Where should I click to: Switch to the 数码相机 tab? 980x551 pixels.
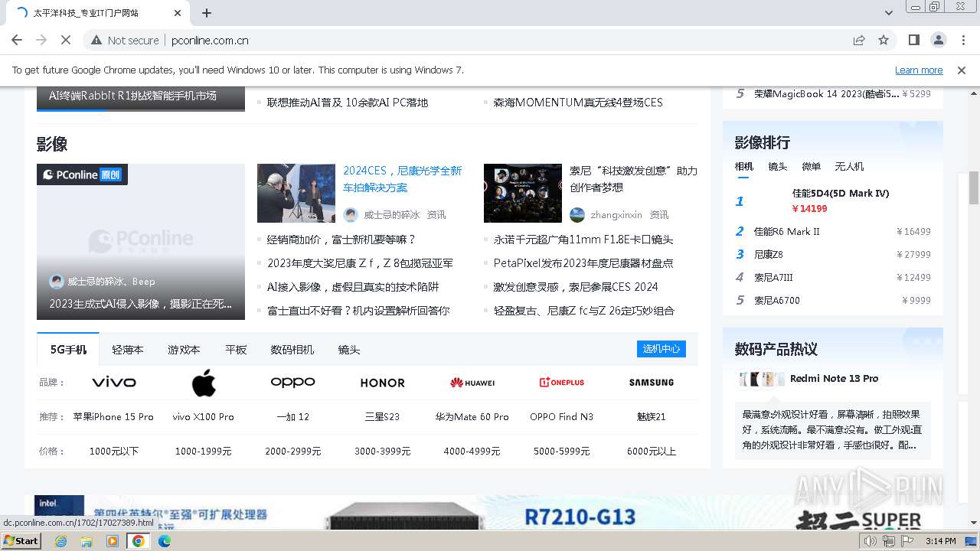tap(292, 350)
